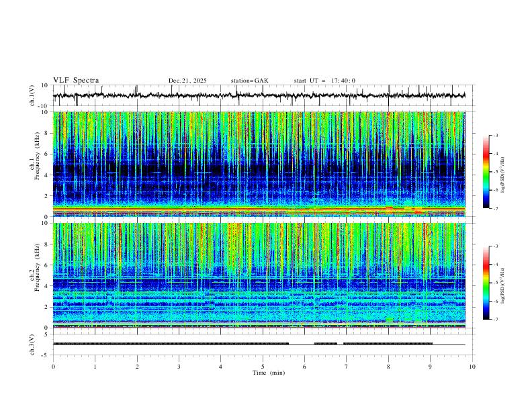The image size is (532, 411).
Task: Click the "8" kHz tick of ch.1 spectrogram
Action: 47,133
